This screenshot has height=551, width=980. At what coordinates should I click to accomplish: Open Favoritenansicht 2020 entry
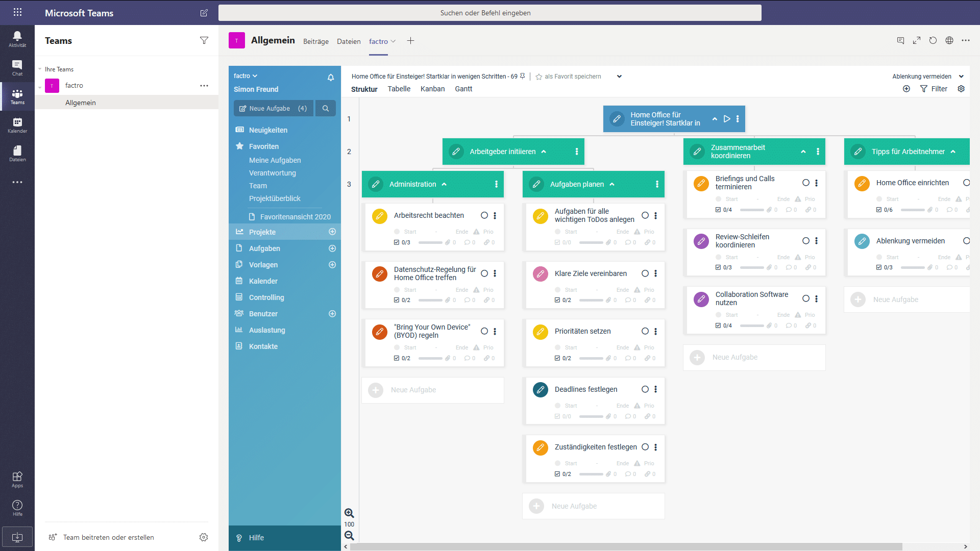pyautogui.click(x=289, y=217)
